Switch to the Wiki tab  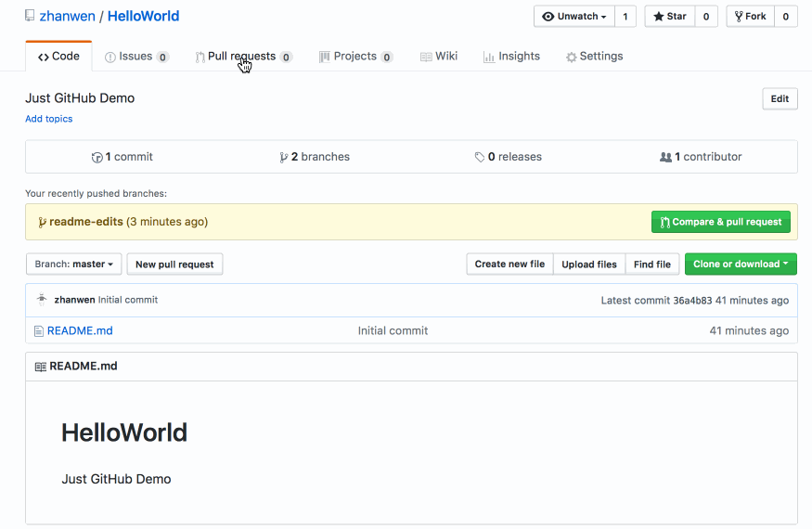point(439,56)
